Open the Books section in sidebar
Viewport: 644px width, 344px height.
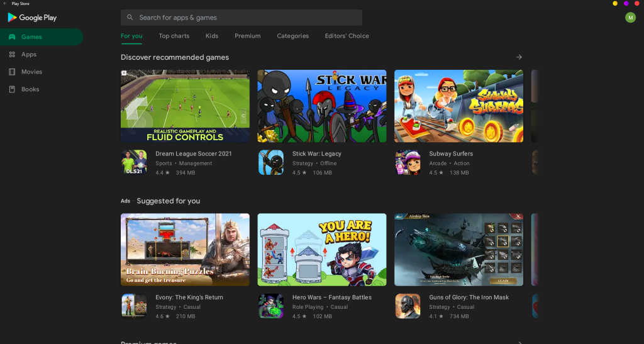41,89
